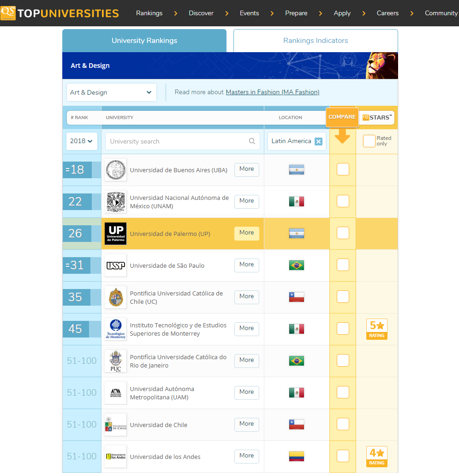Open the Events nav menu

[x=250, y=13]
